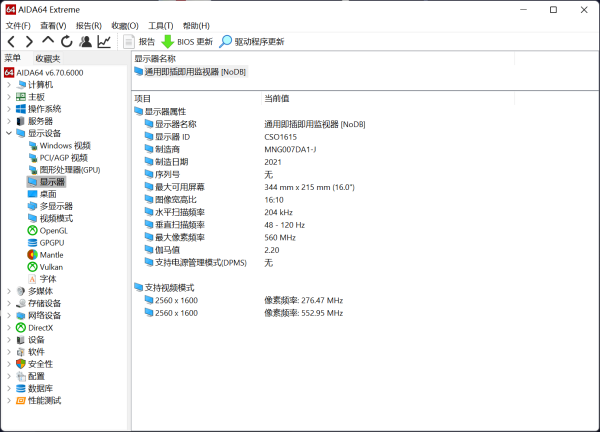Click the BIOS 更新 green arrow button
600x432 pixels.
pyautogui.click(x=187, y=42)
